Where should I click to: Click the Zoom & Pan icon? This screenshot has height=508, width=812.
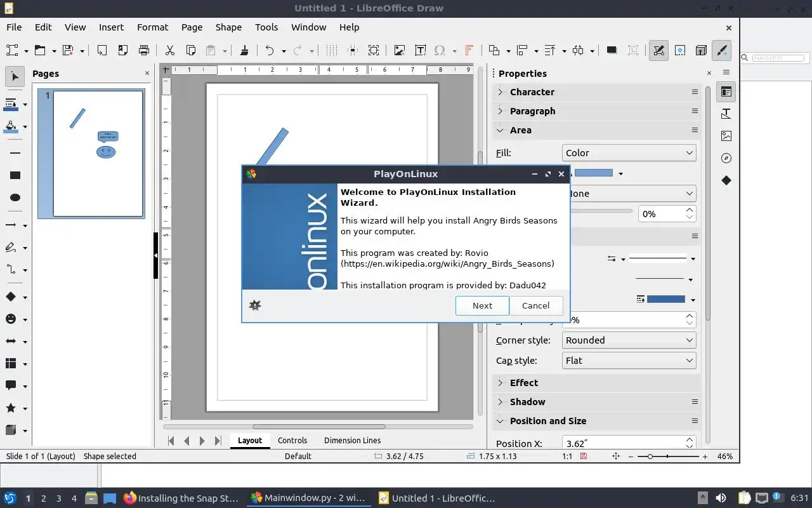click(x=374, y=51)
